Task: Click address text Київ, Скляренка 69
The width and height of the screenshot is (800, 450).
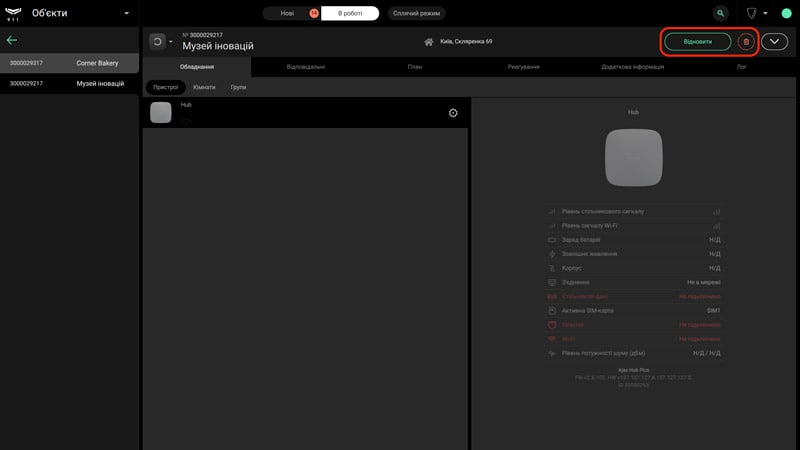Action: (x=466, y=42)
